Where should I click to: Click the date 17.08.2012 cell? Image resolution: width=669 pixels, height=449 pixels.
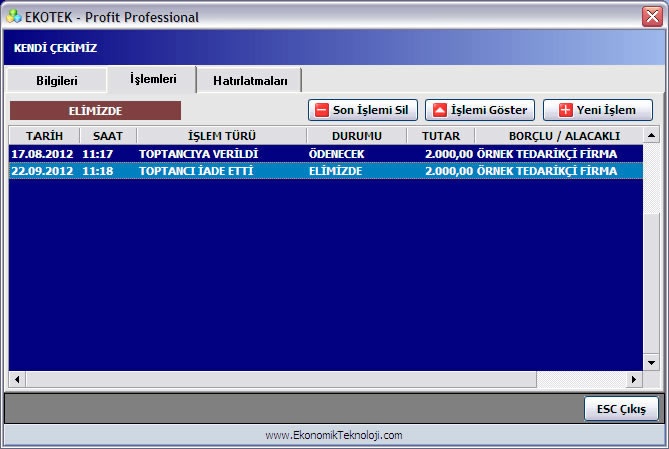click(x=42, y=154)
